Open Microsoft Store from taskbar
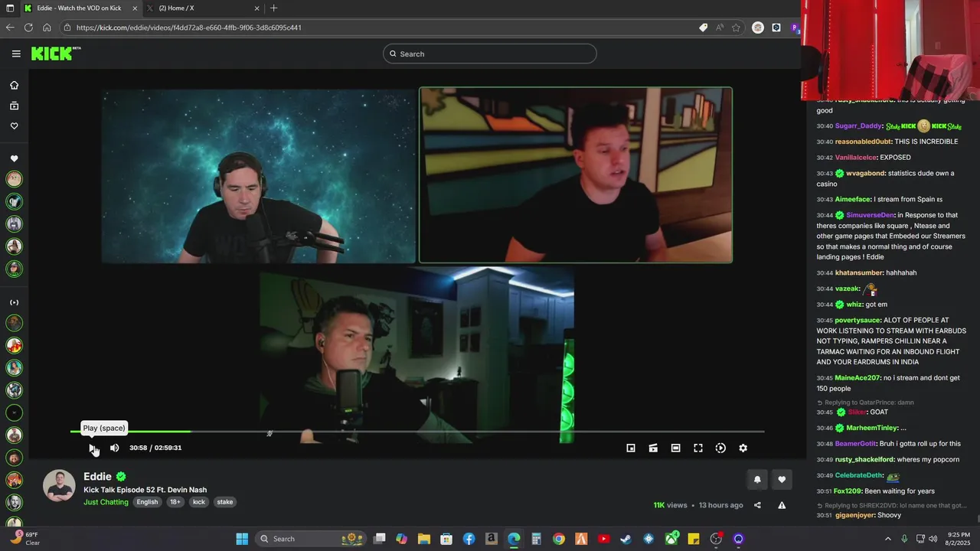980x551 pixels. 446,539
